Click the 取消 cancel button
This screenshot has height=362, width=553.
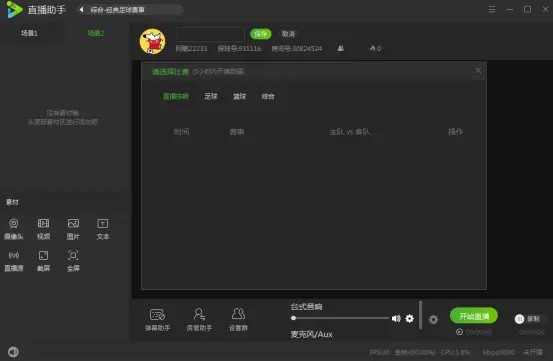point(288,34)
